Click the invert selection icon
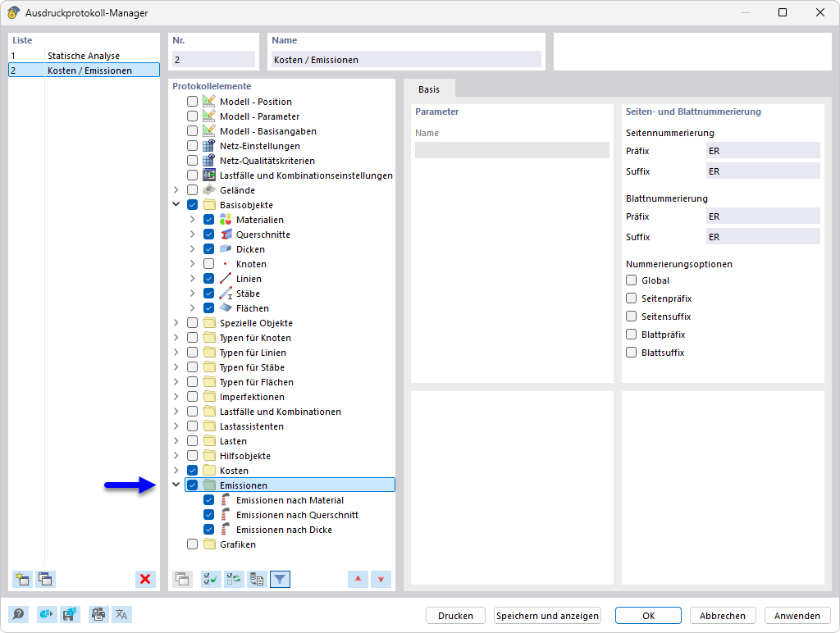The width and height of the screenshot is (840, 633). (x=234, y=579)
